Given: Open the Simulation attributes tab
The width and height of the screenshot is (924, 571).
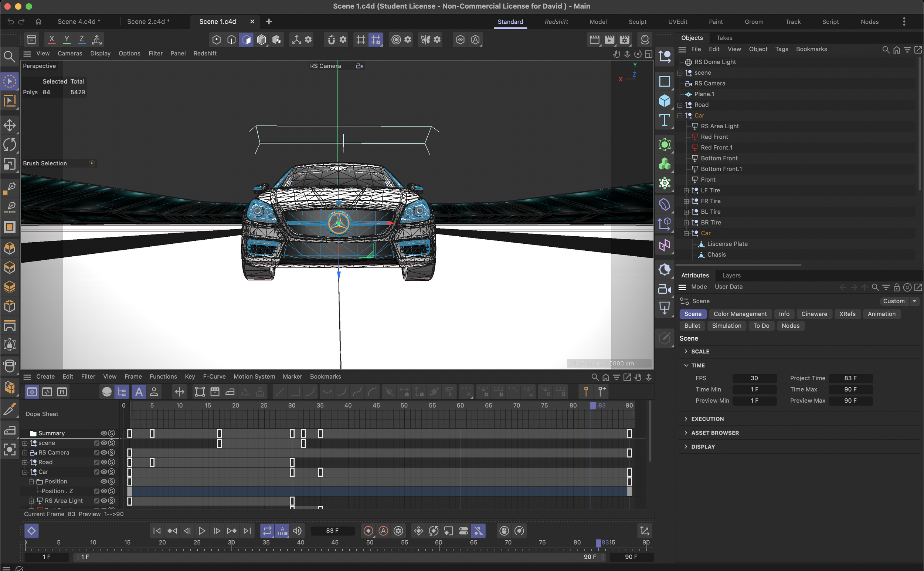Looking at the screenshot, I should [726, 325].
